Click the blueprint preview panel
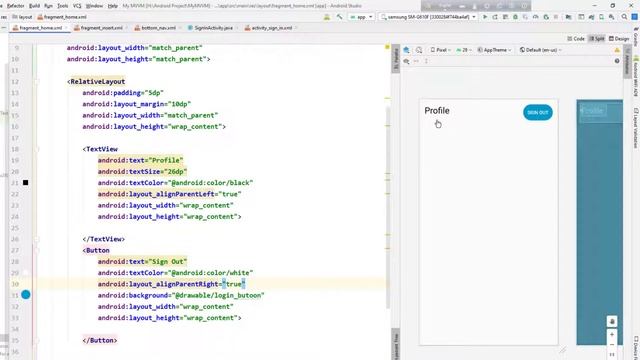The width and height of the screenshot is (640, 360). [x=599, y=222]
